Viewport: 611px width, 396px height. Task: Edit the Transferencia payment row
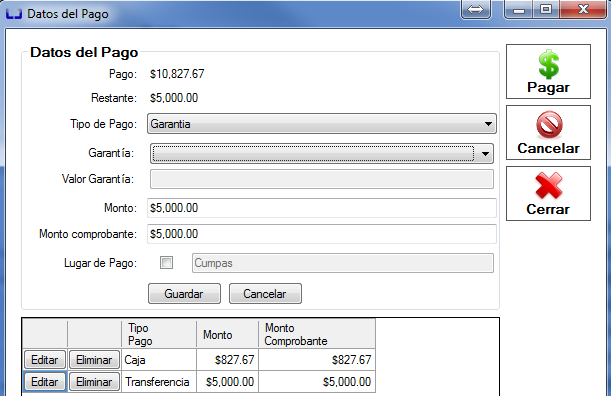coord(44,382)
